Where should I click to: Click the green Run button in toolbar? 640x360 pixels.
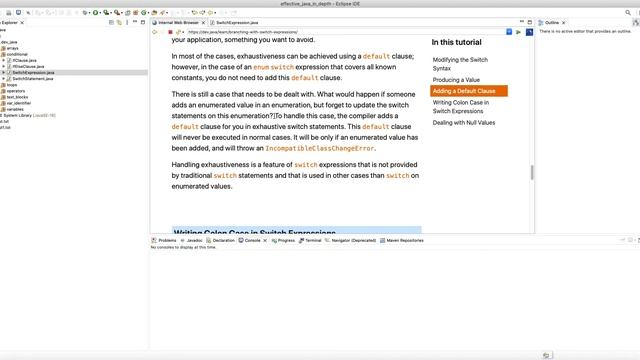click(x=95, y=13)
